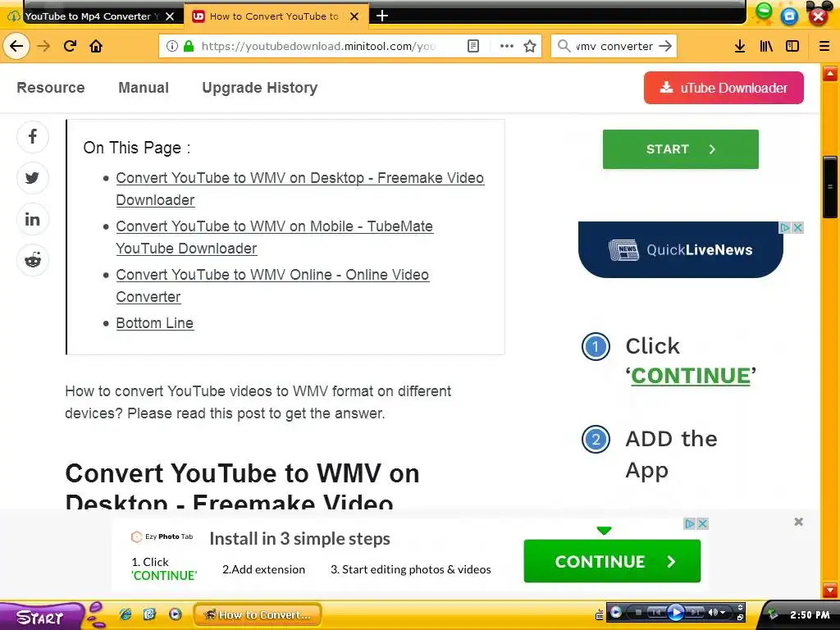Image resolution: width=840 pixels, height=630 pixels.
Task: Open the hamburger application menu
Action: click(x=824, y=46)
